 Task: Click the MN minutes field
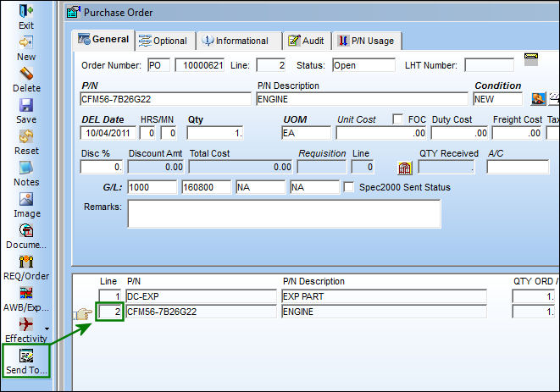(x=169, y=133)
